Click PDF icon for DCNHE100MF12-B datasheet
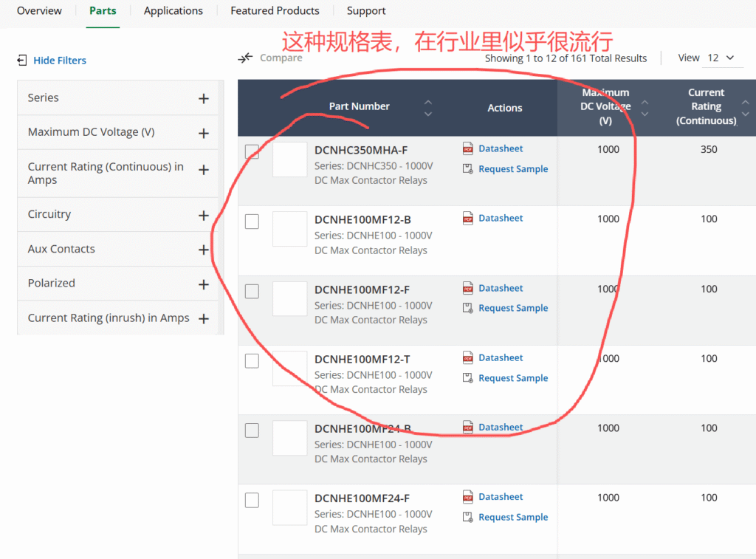Screen dimensions: 756x559 467,218
